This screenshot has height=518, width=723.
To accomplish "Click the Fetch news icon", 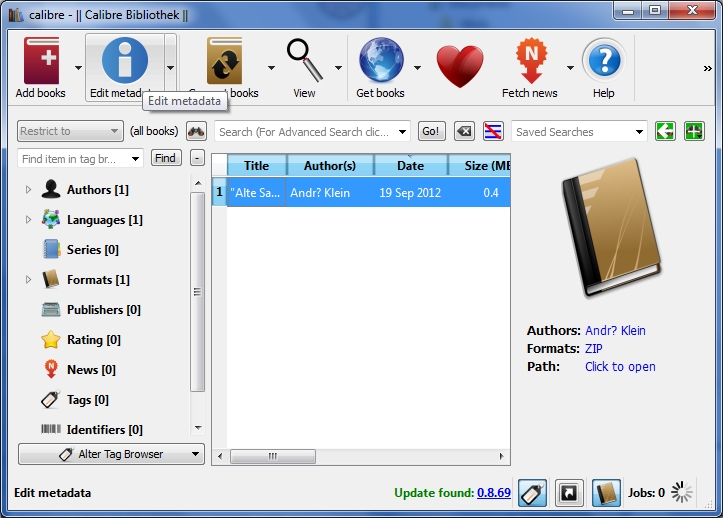I will coord(531,60).
